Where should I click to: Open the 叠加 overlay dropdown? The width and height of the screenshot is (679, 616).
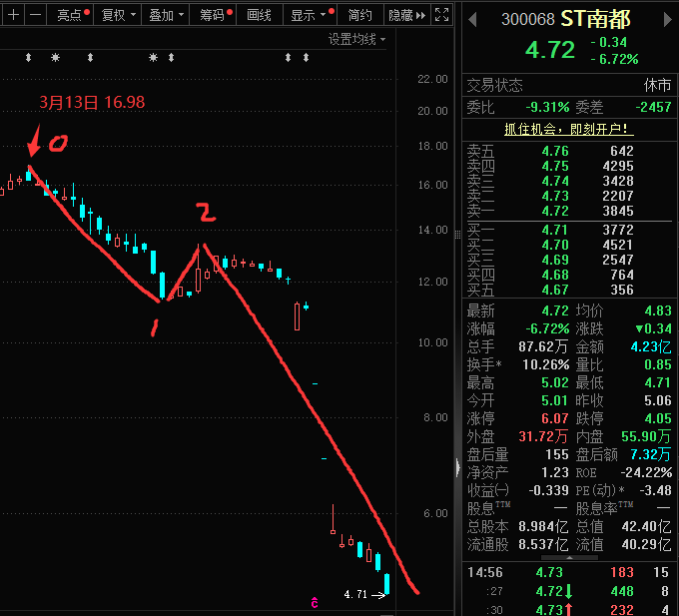coord(166,15)
